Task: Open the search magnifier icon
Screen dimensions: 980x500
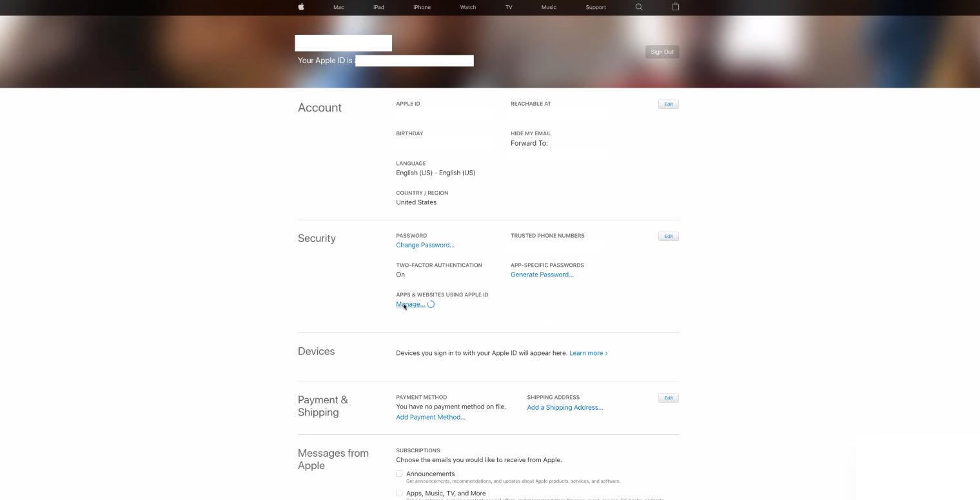Action: [639, 7]
